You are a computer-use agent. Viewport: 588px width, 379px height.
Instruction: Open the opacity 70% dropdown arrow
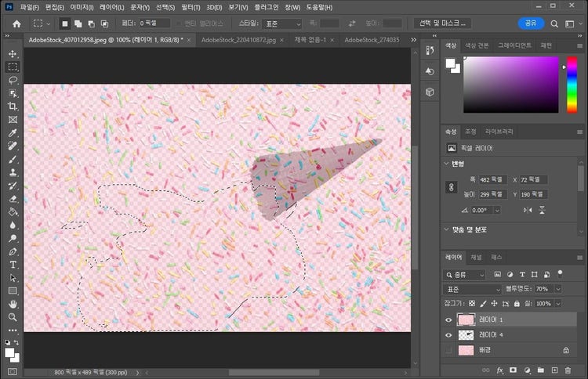[558, 289]
